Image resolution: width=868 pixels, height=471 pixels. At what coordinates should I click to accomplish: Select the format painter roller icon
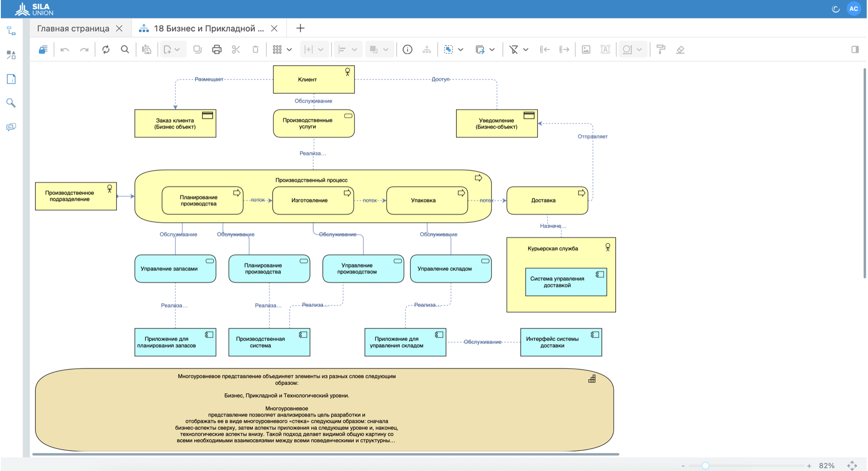(660, 50)
